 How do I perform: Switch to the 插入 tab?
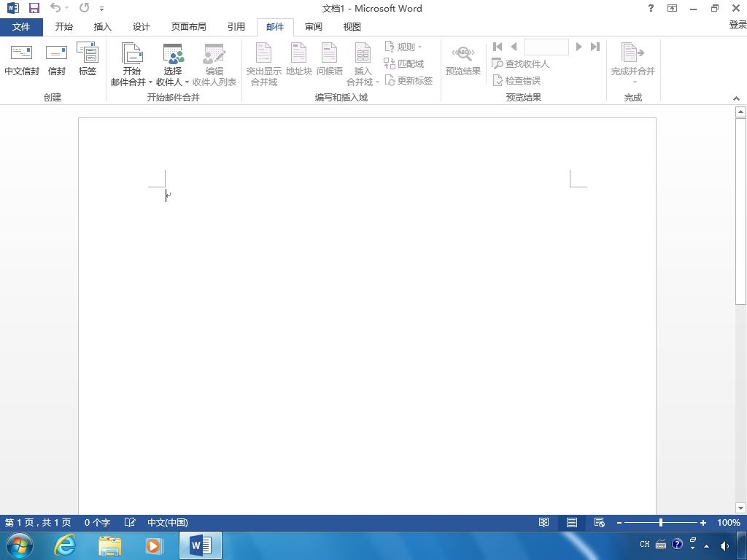coord(102,27)
